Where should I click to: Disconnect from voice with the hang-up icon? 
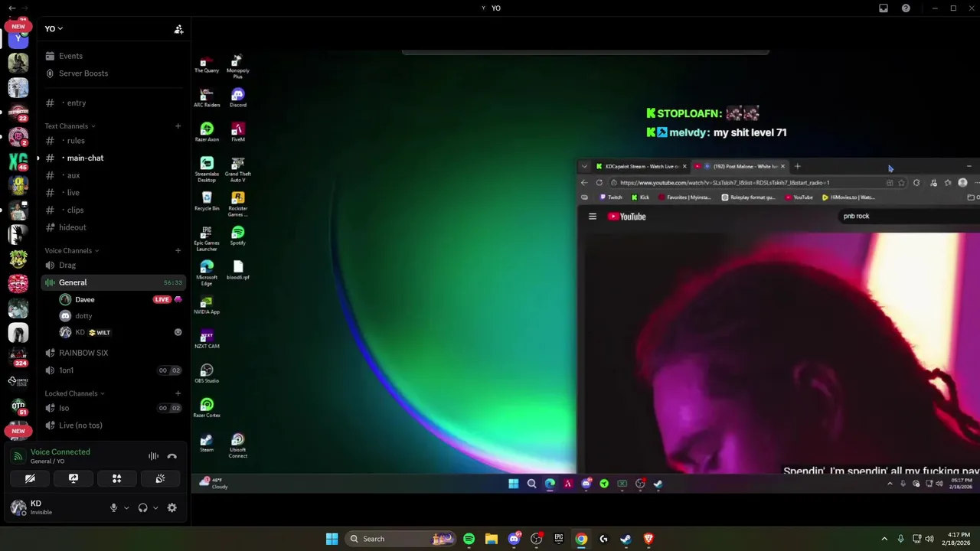tap(171, 456)
